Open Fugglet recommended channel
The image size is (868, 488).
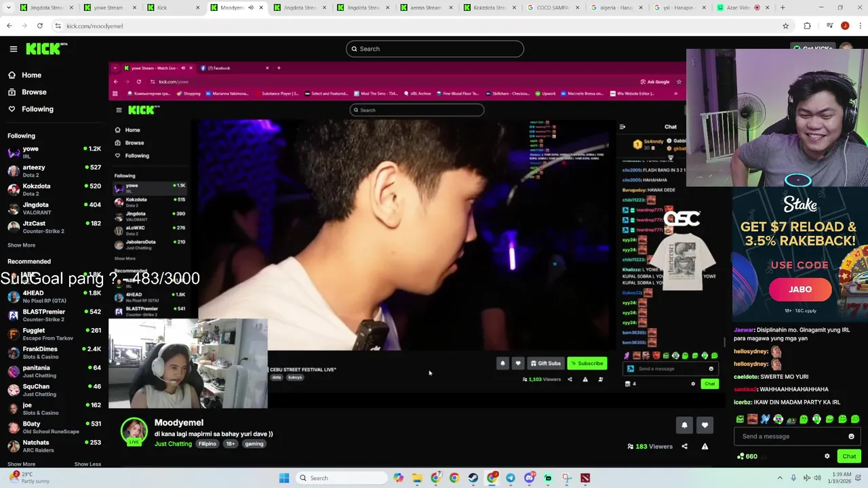coord(54,333)
